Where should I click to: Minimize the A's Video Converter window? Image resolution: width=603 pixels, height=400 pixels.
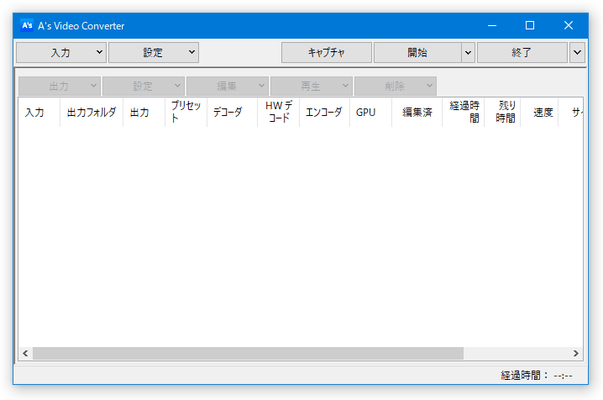tap(492, 26)
